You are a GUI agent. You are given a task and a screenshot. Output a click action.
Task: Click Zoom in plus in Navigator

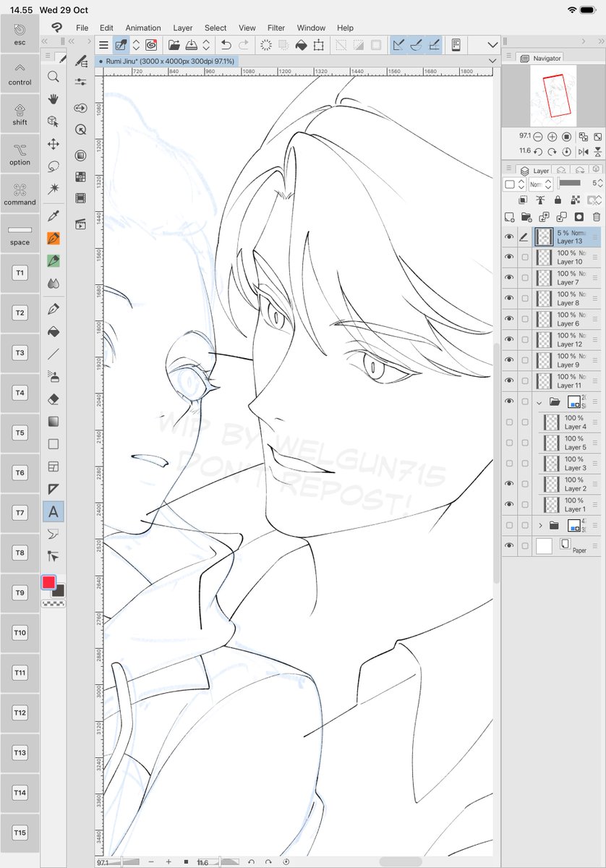[552, 137]
